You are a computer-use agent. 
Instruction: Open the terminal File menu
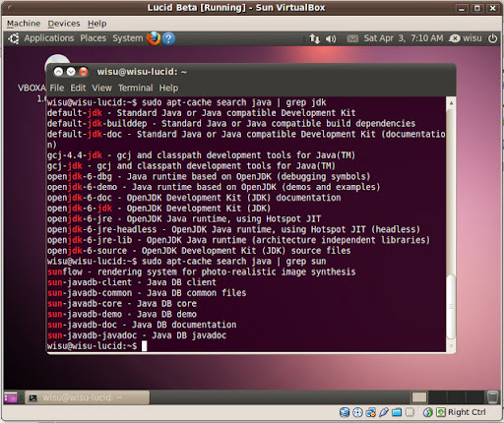click(x=57, y=88)
